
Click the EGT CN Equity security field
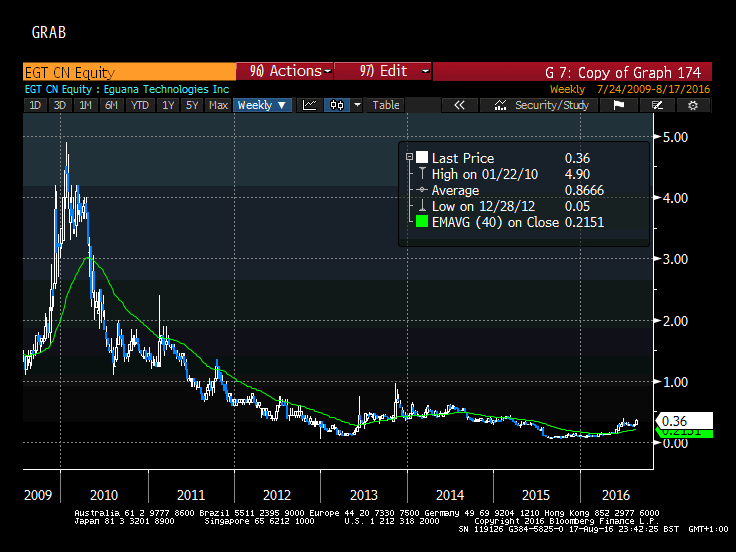point(129,72)
